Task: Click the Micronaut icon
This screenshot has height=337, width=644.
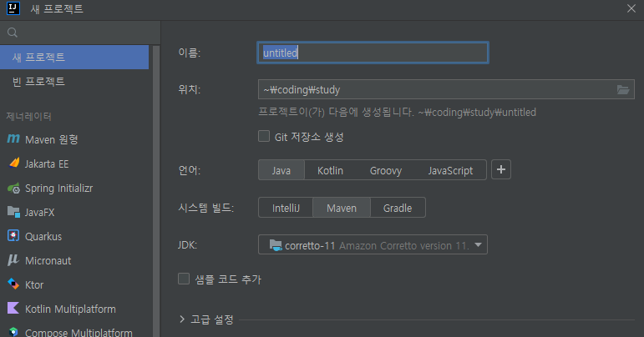Action: coord(13,260)
